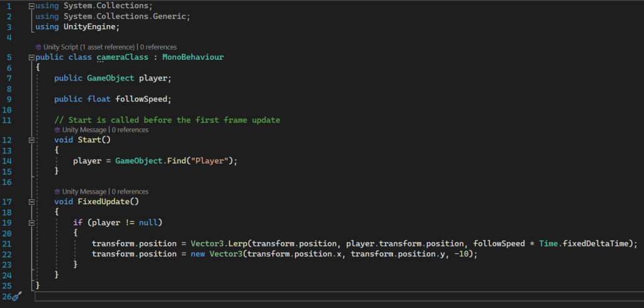Show 0 references above FixedUpdate() method
The height and width of the screenshot is (308, 644).
point(130,192)
